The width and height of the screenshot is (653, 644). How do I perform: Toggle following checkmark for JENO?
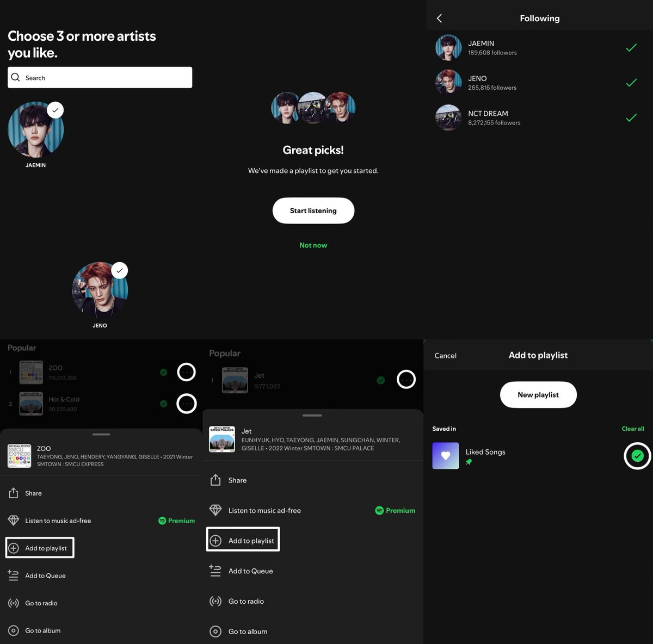(x=631, y=83)
